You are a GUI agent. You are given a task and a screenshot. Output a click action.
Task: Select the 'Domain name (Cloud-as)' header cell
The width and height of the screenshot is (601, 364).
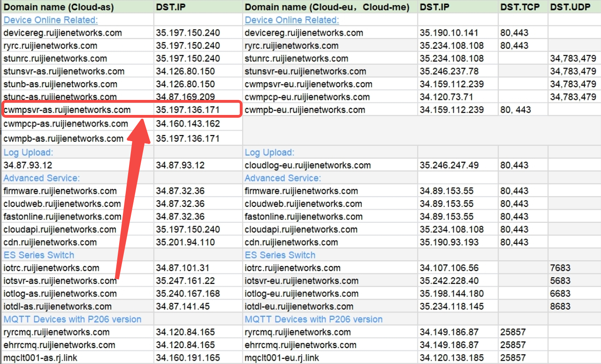pos(77,7)
